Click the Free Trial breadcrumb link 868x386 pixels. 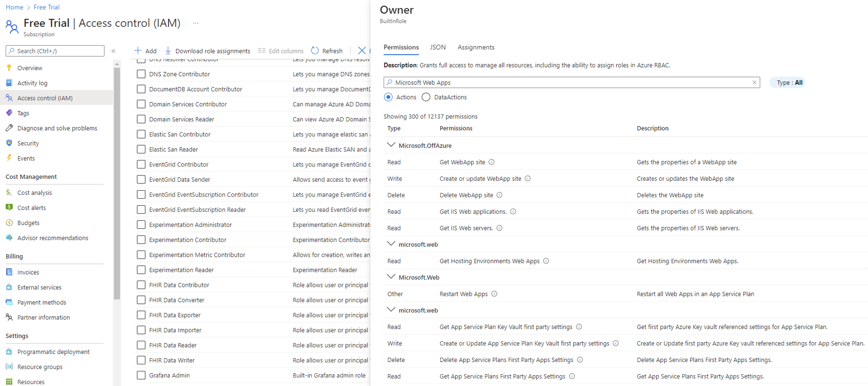(x=47, y=7)
